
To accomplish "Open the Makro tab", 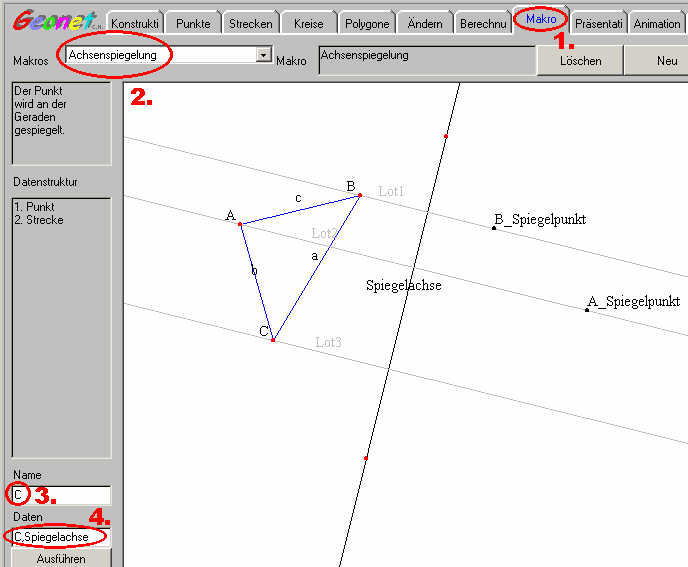I will point(541,19).
